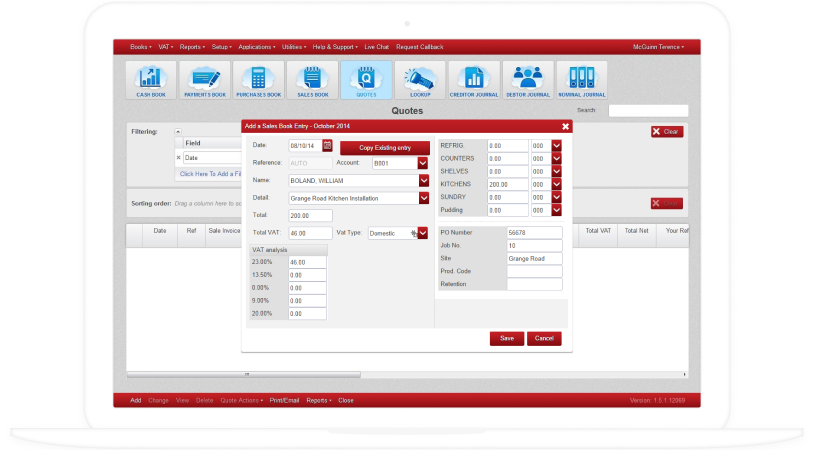Open the Help & Support menu
This screenshot has height=450, width=814.
335,47
